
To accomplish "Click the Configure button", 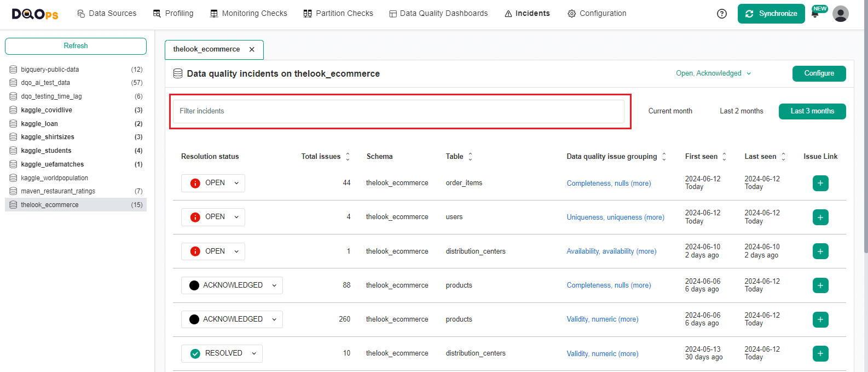I will [819, 73].
